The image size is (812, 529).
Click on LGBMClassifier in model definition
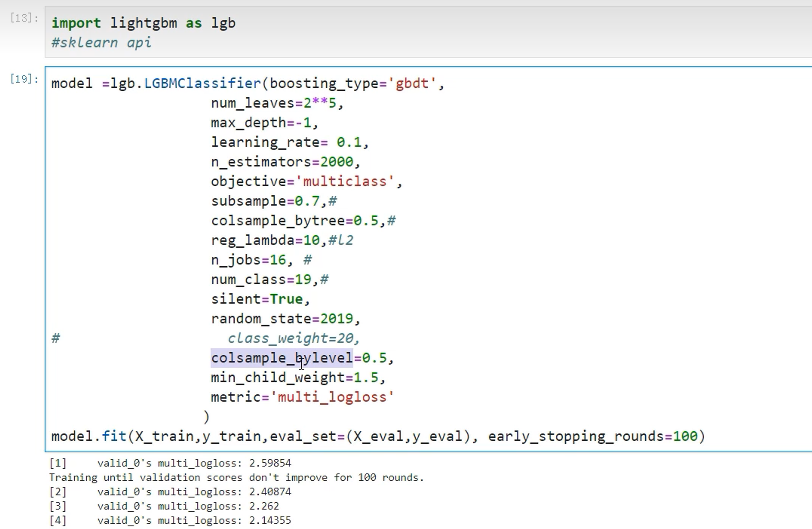202,83
